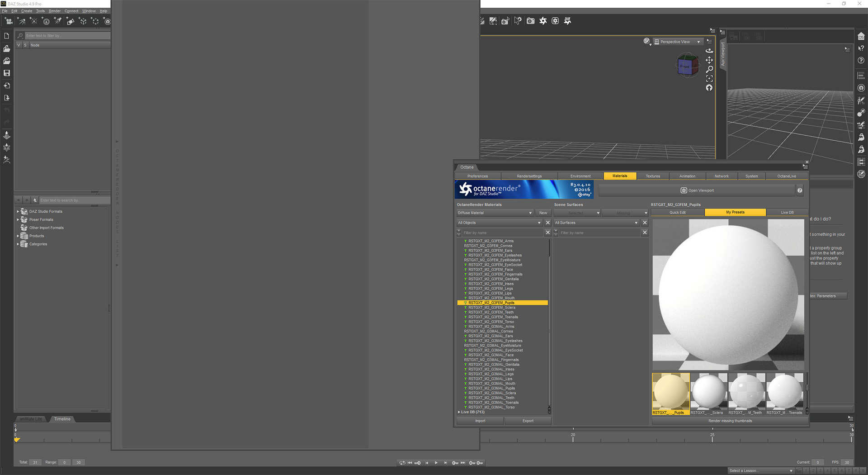Click the viewport view cube
The height and width of the screenshot is (475, 868).
687,66
